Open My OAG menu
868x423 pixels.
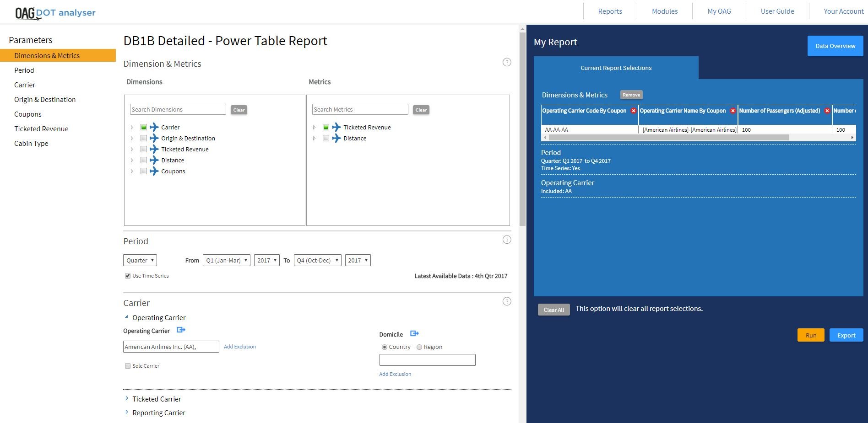click(719, 11)
